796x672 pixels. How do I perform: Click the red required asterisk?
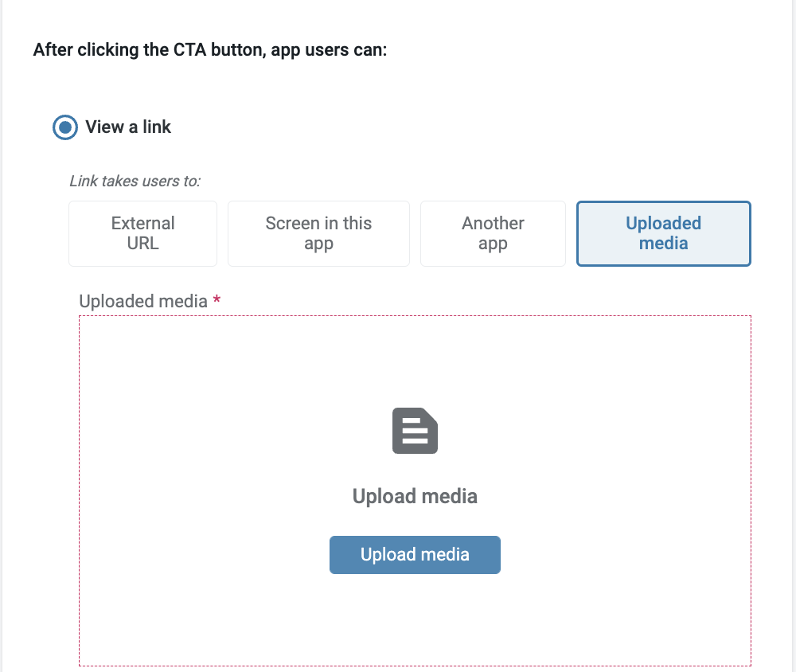pos(217,302)
